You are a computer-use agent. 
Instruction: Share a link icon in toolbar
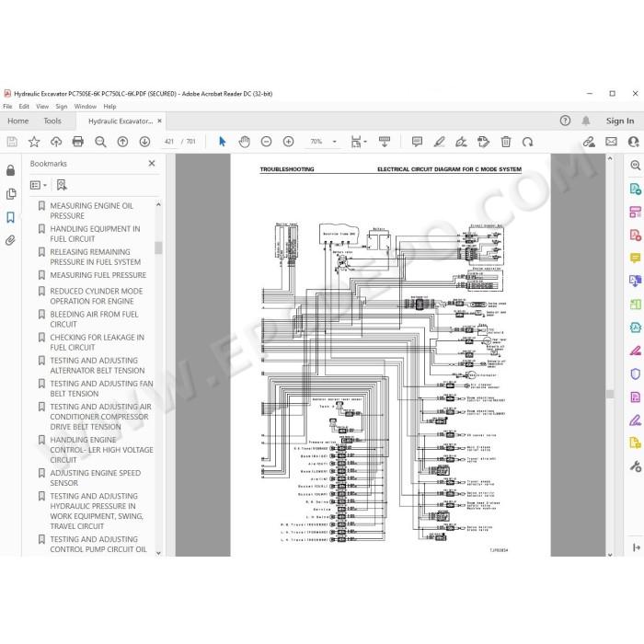(589, 142)
